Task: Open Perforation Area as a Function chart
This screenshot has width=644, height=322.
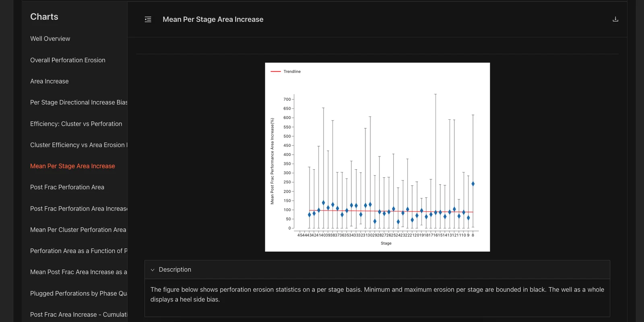Action: pyautogui.click(x=79, y=251)
